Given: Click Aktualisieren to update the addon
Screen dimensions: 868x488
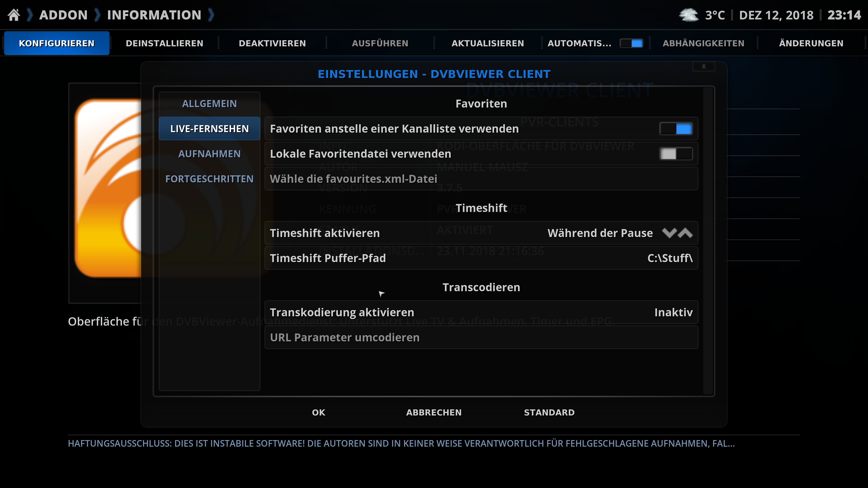Looking at the screenshot, I should pyautogui.click(x=488, y=43).
